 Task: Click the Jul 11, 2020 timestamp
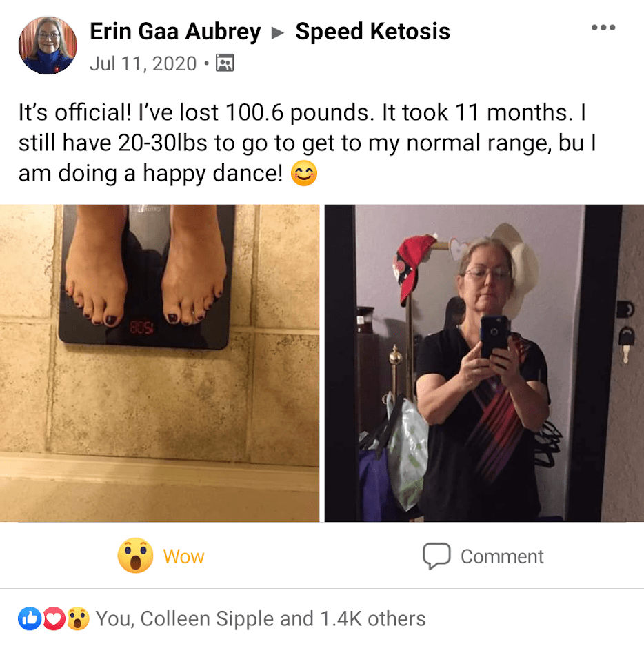tap(143, 64)
